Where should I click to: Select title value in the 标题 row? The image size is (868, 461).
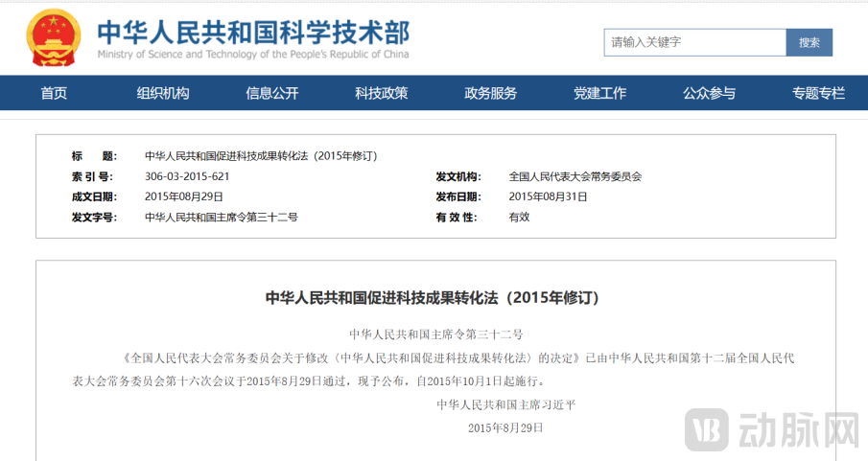click(261, 156)
